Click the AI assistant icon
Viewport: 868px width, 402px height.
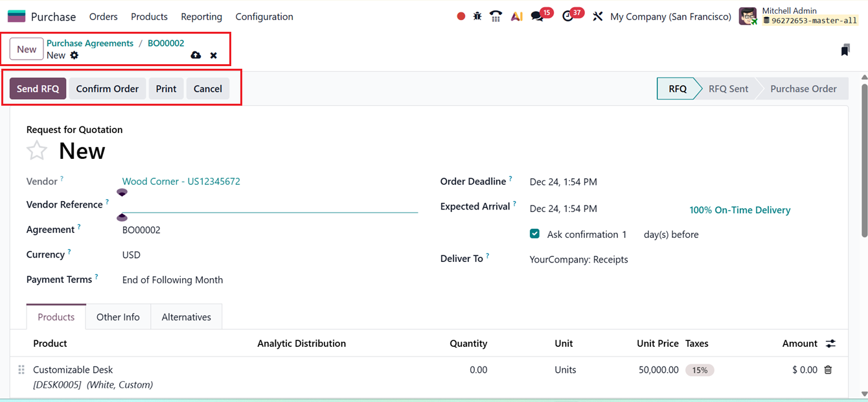[516, 16]
